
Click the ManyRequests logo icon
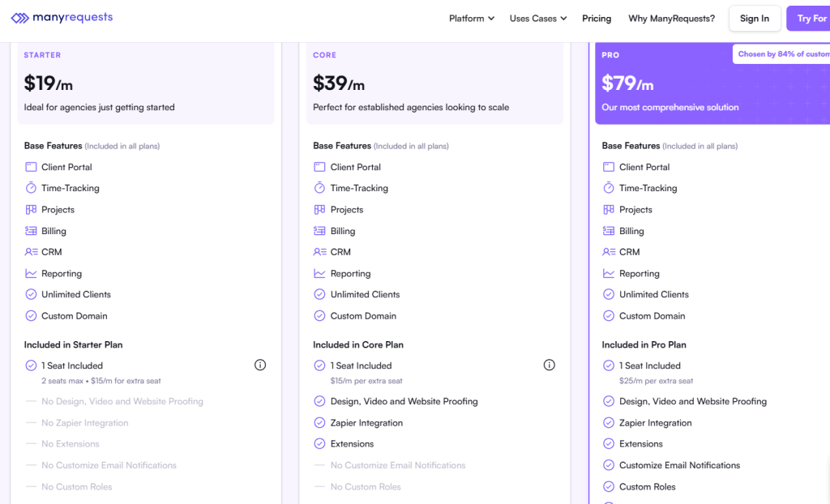(x=19, y=18)
